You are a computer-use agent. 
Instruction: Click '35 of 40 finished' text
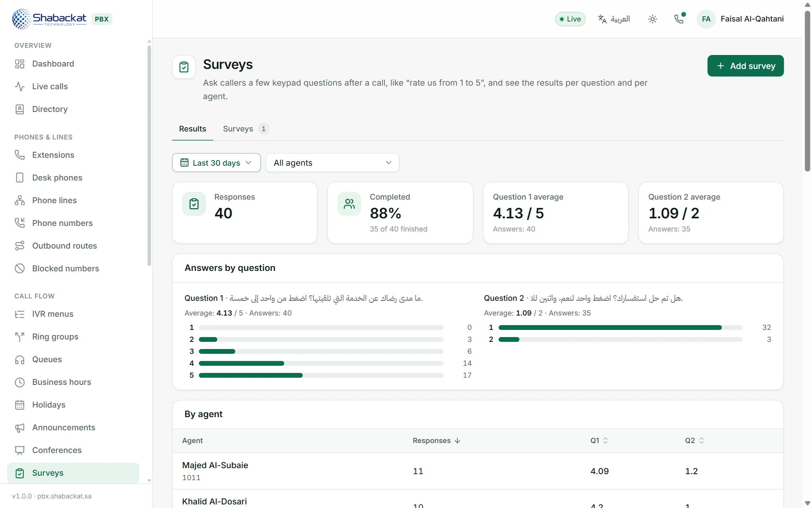point(398,229)
